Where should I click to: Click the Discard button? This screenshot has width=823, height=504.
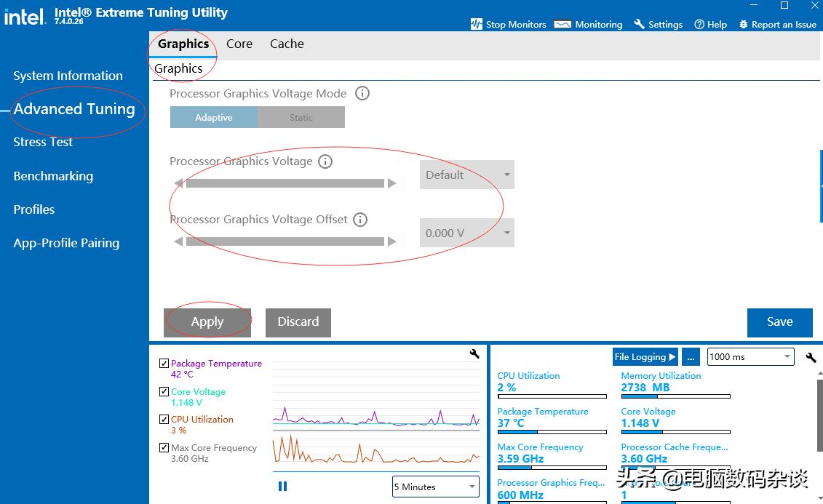point(298,322)
